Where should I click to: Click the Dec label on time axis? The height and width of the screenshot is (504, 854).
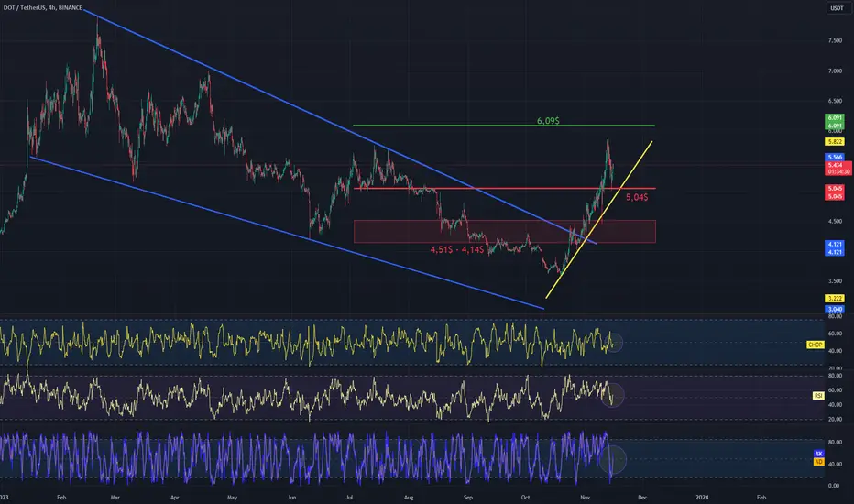642,497
